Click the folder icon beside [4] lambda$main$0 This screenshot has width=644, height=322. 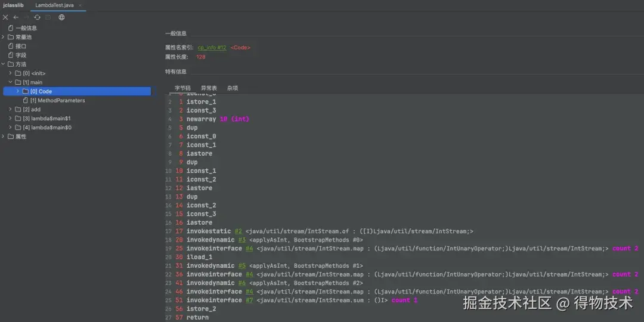point(18,128)
